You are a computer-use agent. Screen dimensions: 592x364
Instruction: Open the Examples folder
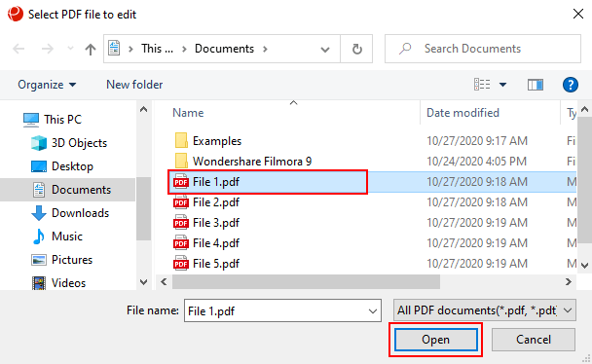click(217, 141)
